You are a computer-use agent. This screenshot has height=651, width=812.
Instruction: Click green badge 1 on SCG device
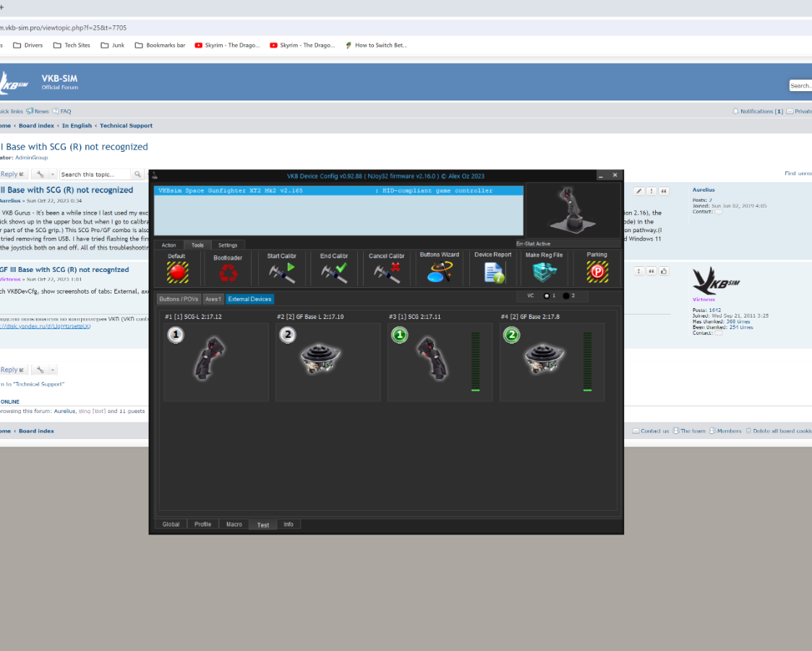coord(399,335)
